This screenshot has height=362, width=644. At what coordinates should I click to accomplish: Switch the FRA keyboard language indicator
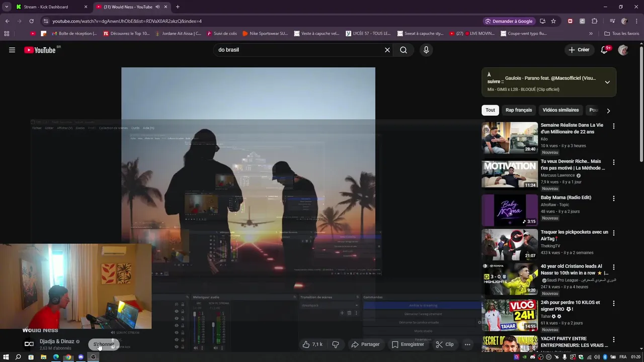point(623,357)
